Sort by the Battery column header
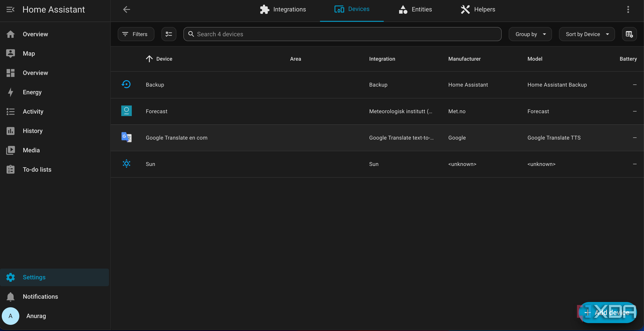Viewport: 644px width, 331px height. (x=628, y=59)
